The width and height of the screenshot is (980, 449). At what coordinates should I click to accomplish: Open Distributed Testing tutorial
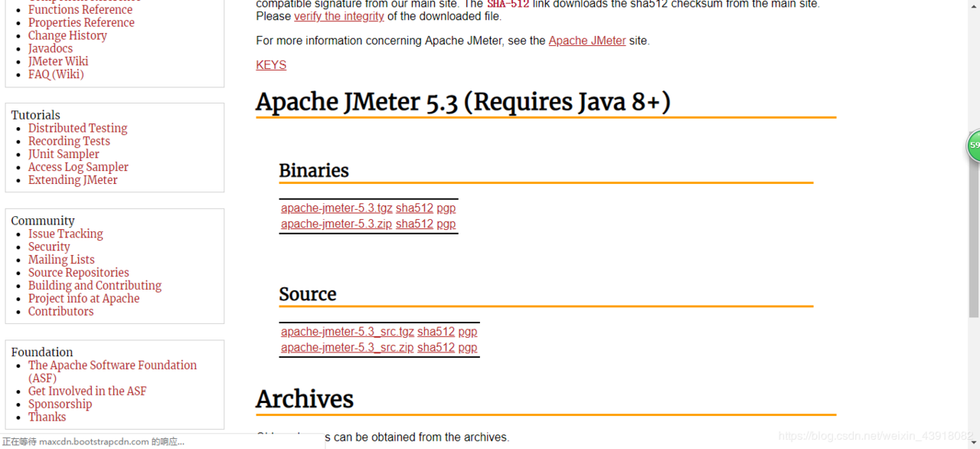[77, 128]
